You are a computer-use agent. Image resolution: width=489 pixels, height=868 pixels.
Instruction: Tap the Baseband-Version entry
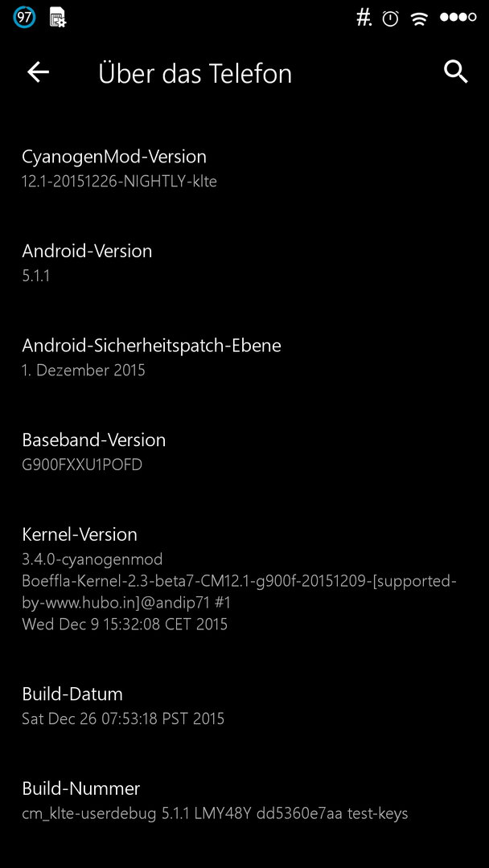[x=244, y=452]
